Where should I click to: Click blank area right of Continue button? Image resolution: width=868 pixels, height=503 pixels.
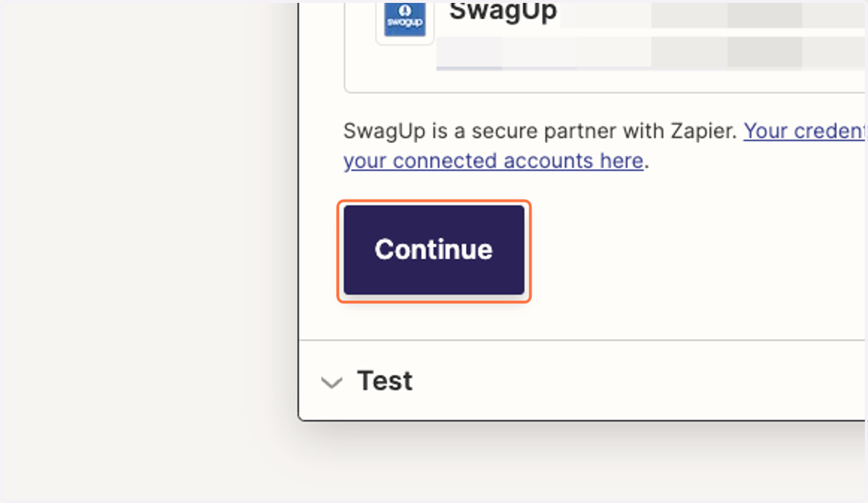[x=694, y=250]
